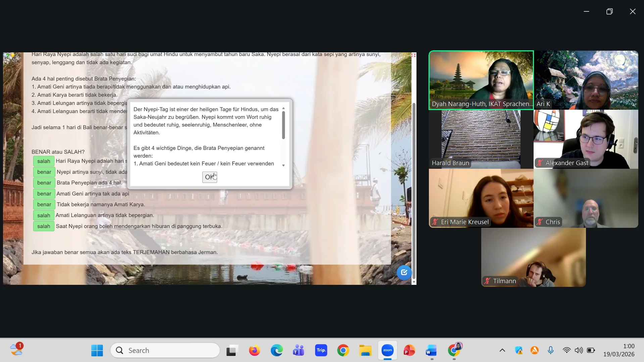Viewport: 644px width, 362px height.
Task: Toggle 'benar' beside Brata Penyepian ada 4 hal
Action: pyautogui.click(x=44, y=183)
